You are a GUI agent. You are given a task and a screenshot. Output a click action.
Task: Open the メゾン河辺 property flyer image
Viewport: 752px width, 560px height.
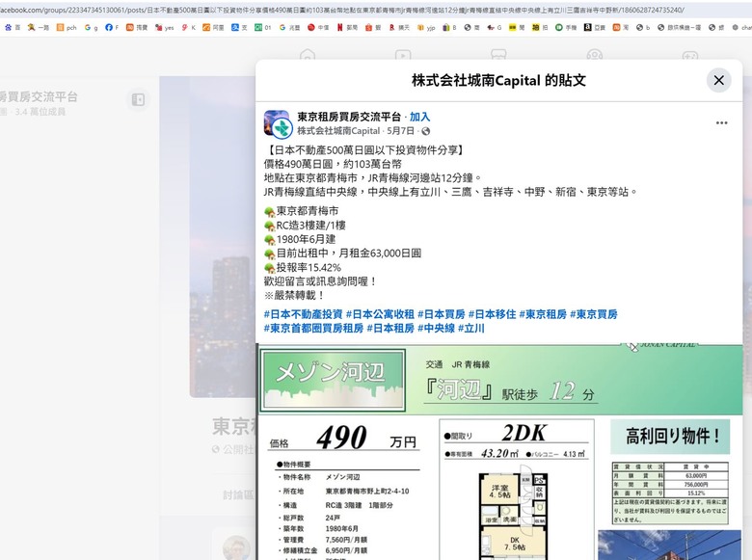pos(499,452)
